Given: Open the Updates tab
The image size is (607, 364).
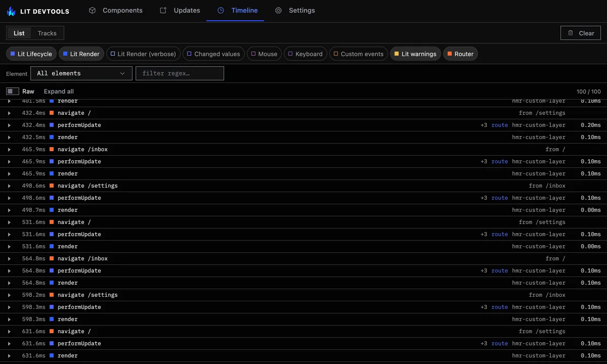Looking at the screenshot, I should pos(180,10).
